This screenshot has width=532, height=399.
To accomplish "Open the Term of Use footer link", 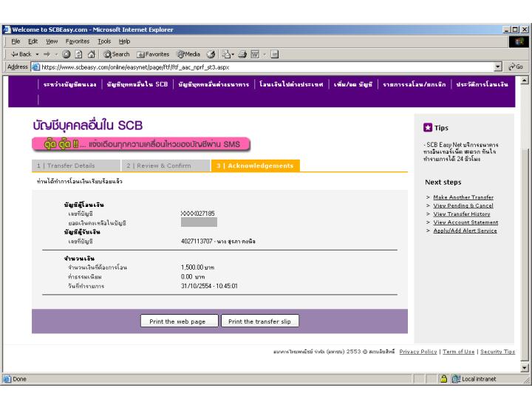I will pos(458,352).
